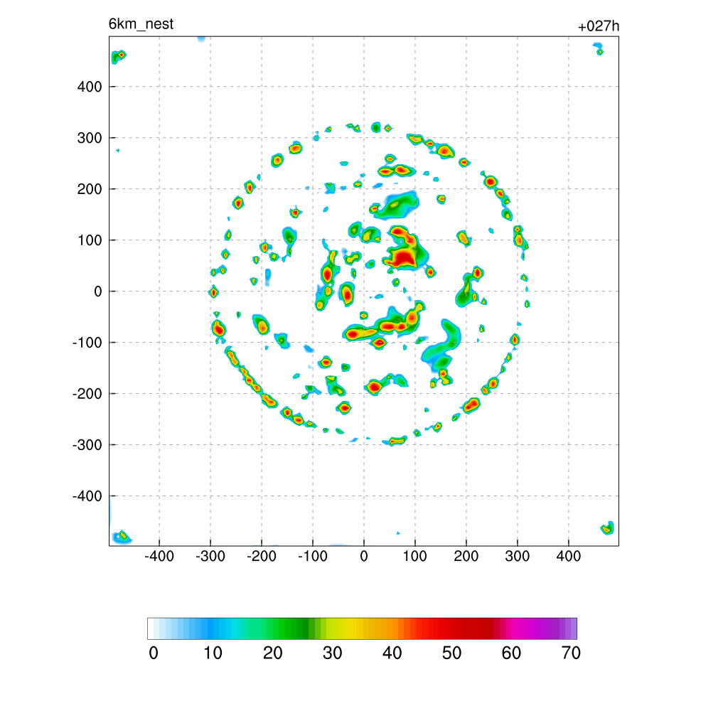728x728 pixels.
Task: Select the y-axis tick label 400
Action: (90, 87)
